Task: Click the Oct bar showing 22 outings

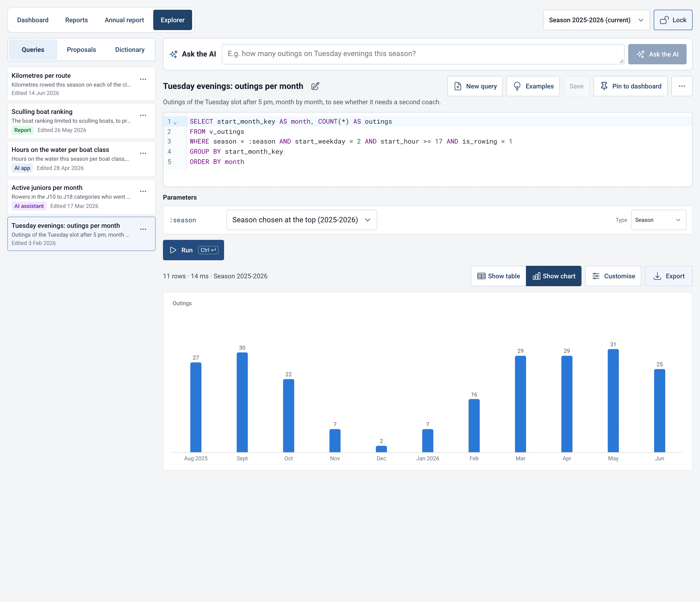Action: 288,416
